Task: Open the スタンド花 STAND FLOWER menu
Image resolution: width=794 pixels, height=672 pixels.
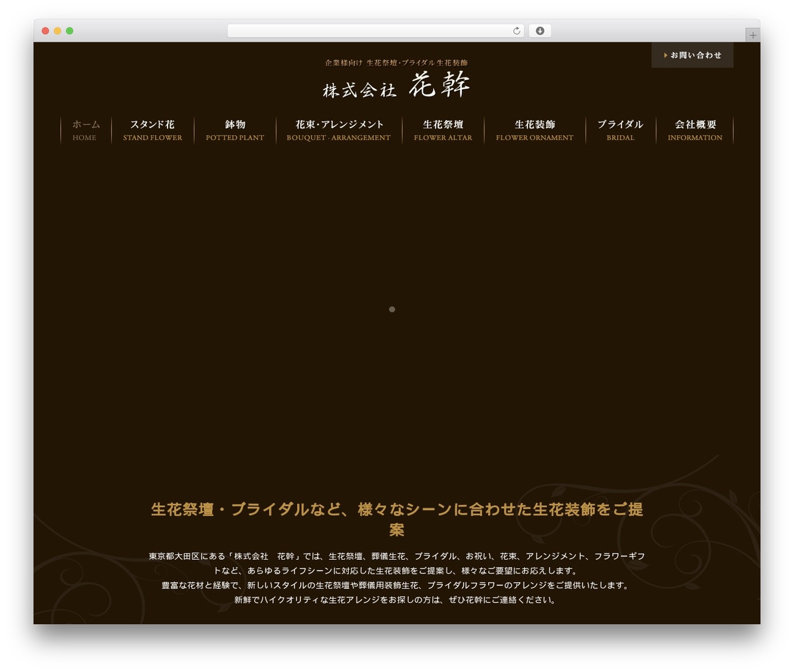Action: [153, 130]
